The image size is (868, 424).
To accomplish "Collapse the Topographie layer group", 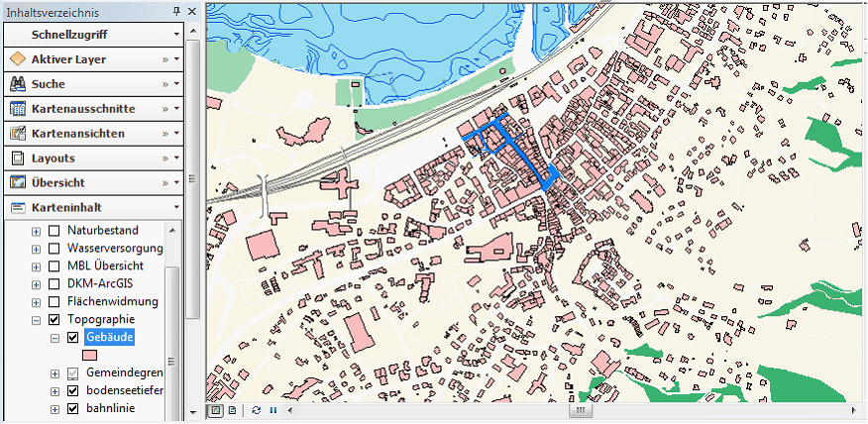I will [x=37, y=320].
